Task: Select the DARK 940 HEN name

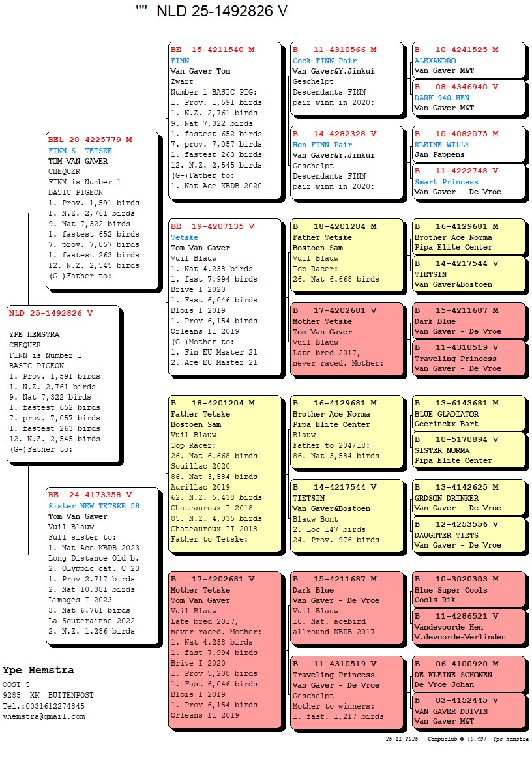Action: point(441,98)
